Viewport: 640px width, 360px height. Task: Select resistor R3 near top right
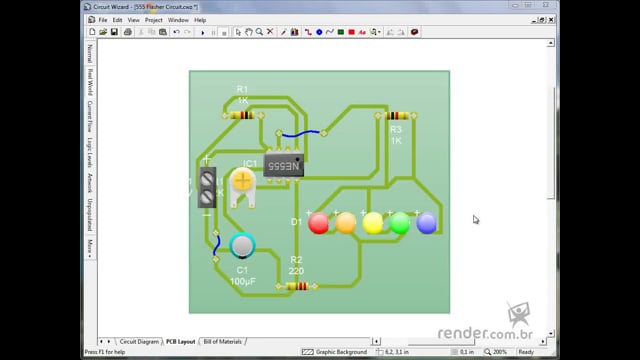(x=396, y=116)
